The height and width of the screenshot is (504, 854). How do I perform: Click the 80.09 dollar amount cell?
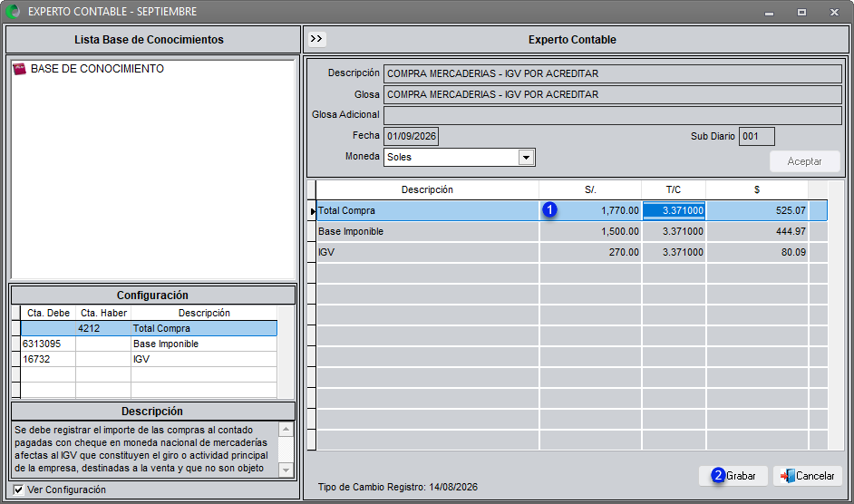pyautogui.click(x=757, y=252)
